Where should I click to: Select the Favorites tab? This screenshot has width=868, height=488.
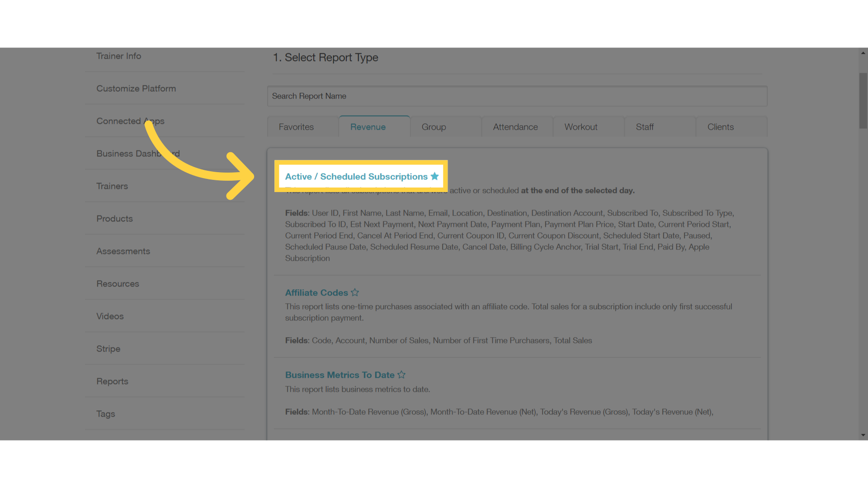(x=297, y=127)
